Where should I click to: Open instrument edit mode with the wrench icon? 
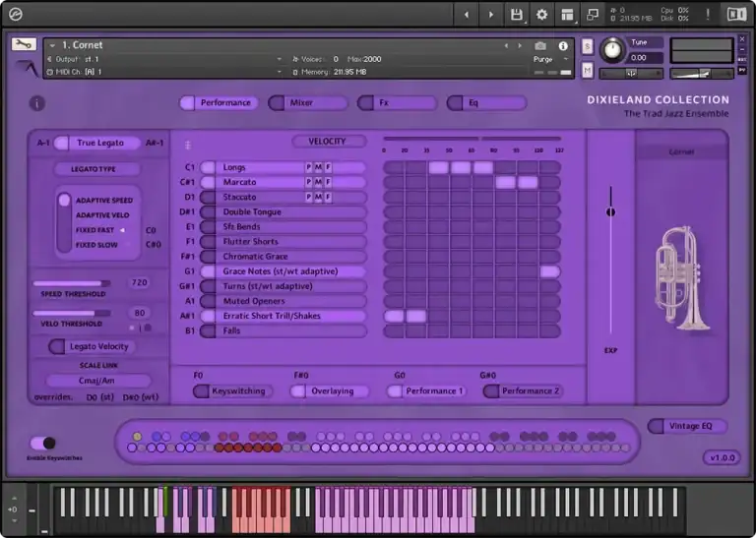[x=24, y=44]
